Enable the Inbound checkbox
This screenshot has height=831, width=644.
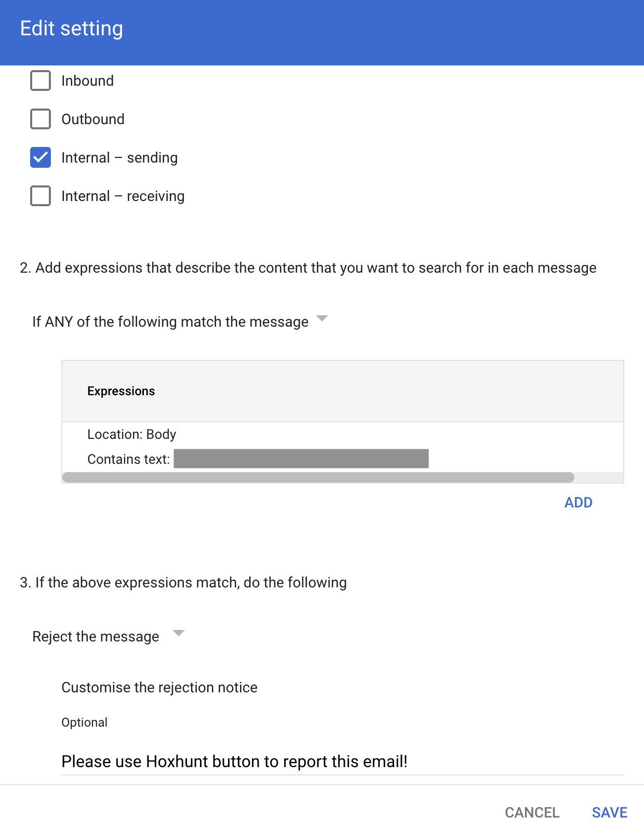(41, 81)
